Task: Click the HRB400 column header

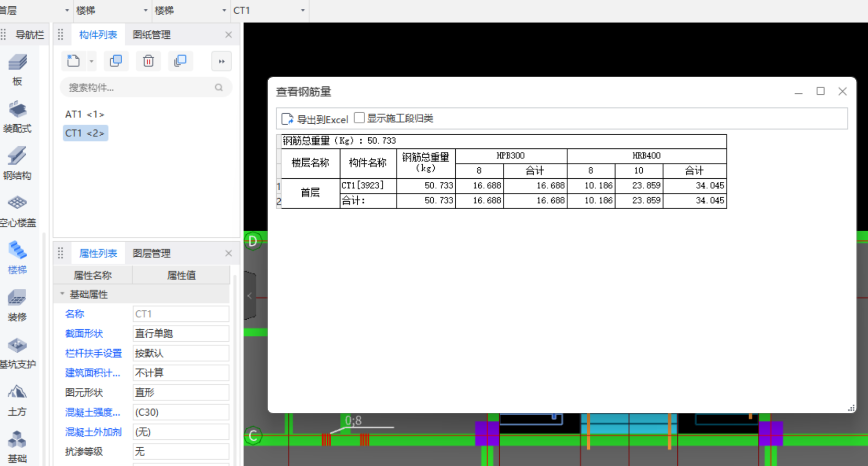Action: [x=647, y=156]
